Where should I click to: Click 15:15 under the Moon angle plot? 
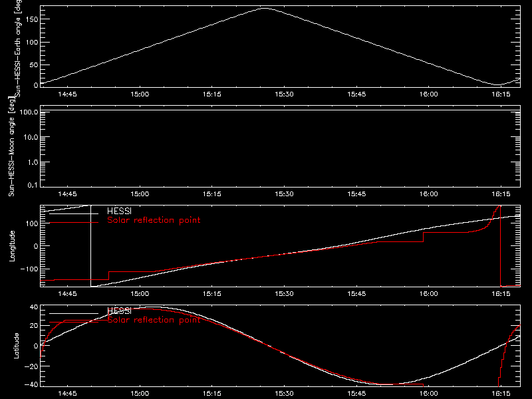point(212,194)
